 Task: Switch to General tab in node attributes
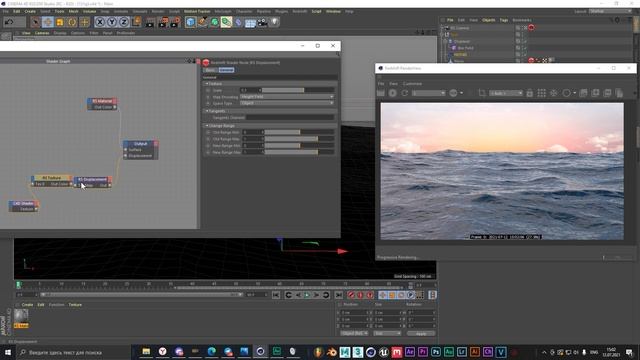(x=226, y=70)
